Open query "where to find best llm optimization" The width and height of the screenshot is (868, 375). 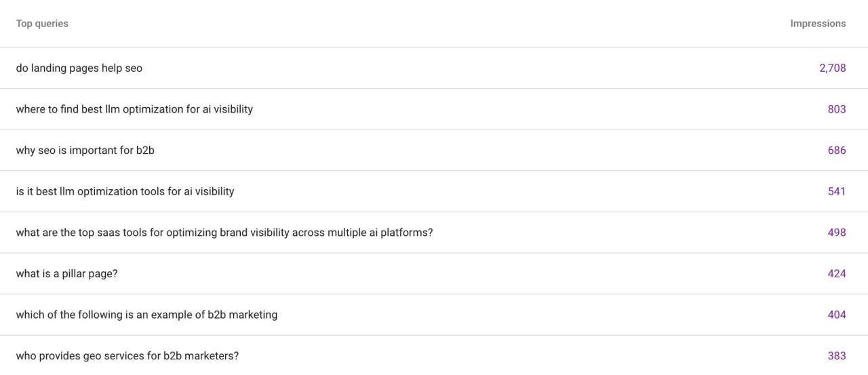coord(134,109)
